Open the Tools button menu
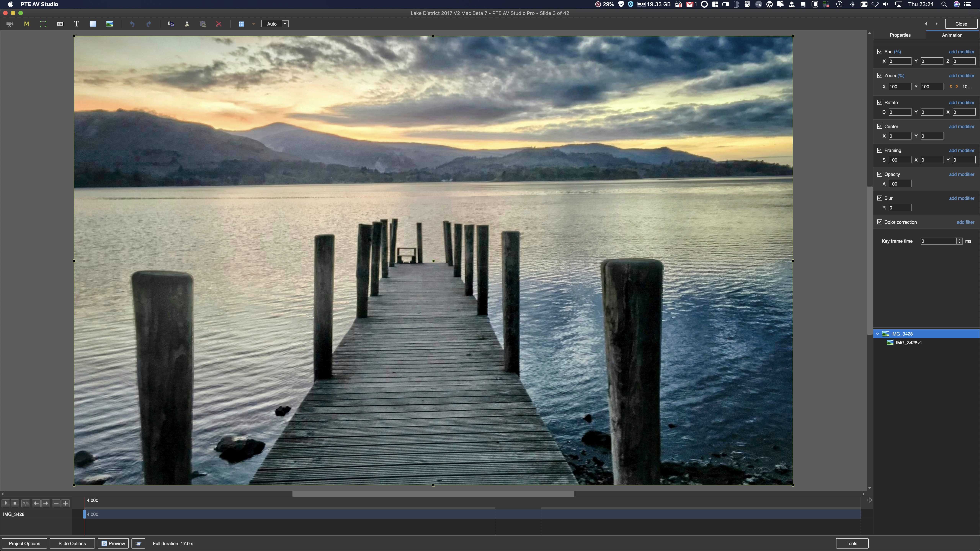980x551 pixels. [x=852, y=543]
